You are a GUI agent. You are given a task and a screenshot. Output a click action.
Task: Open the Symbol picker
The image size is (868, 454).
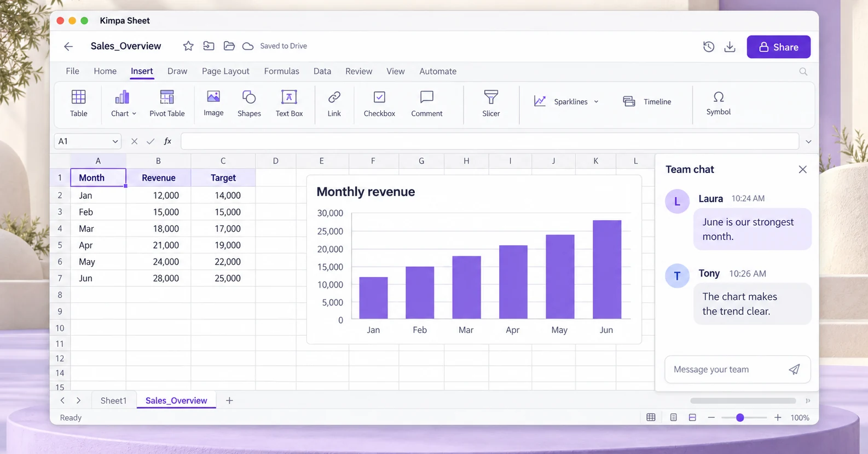(x=718, y=104)
